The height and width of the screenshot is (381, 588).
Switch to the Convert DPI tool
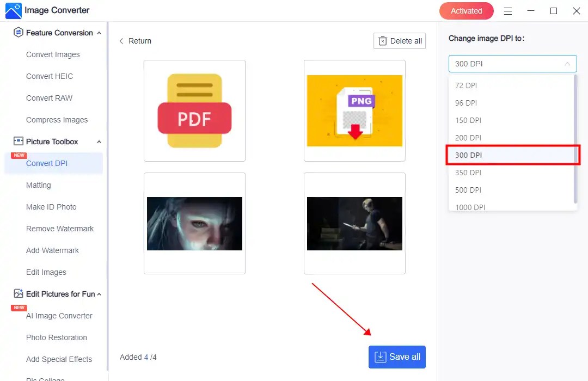tap(46, 163)
